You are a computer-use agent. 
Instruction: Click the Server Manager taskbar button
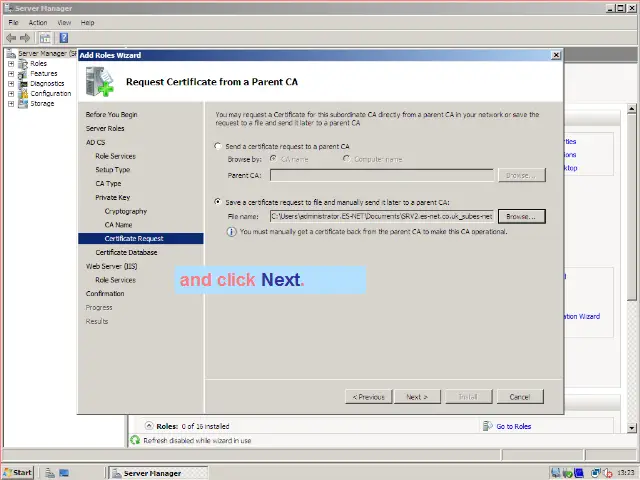point(158,473)
